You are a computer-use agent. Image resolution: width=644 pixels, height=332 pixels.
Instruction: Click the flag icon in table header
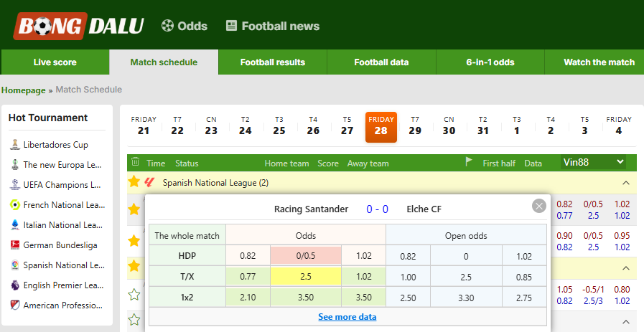469,162
